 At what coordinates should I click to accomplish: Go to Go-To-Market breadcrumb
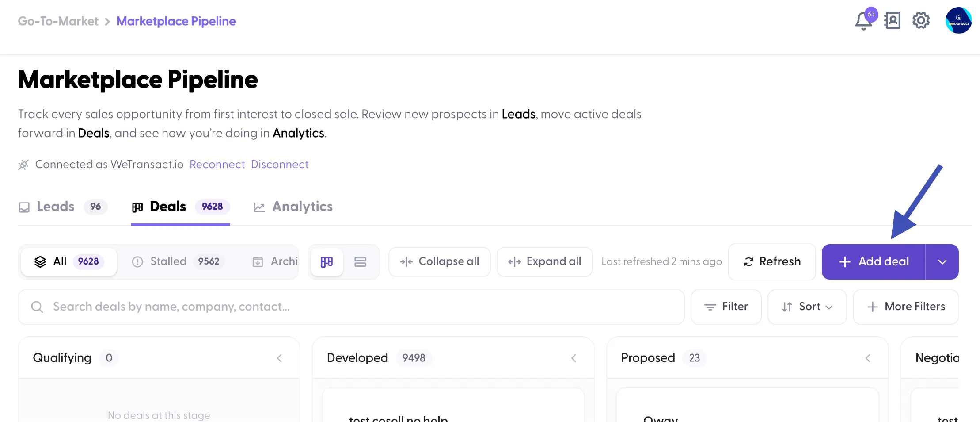pyautogui.click(x=58, y=21)
